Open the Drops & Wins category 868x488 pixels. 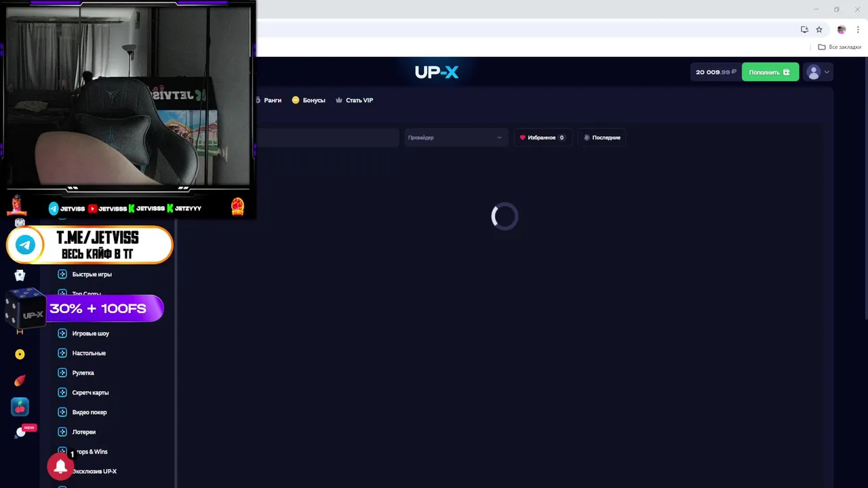(x=91, y=451)
